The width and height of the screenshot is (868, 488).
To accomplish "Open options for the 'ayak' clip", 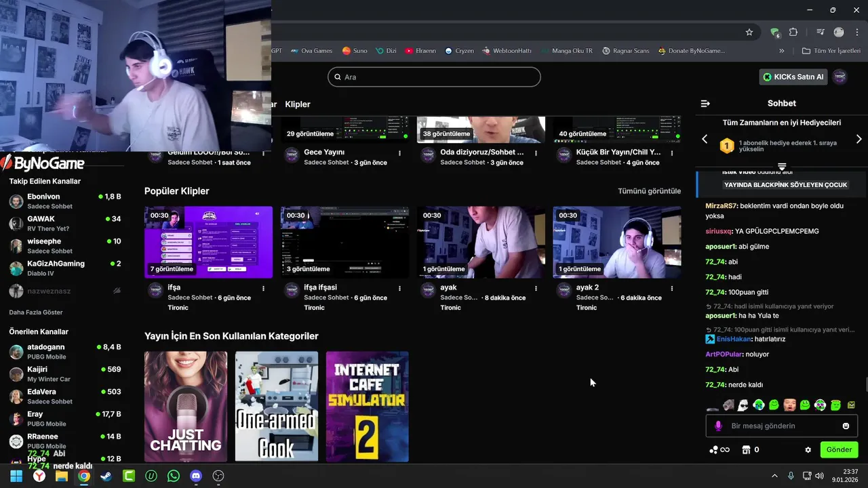I will pyautogui.click(x=536, y=288).
